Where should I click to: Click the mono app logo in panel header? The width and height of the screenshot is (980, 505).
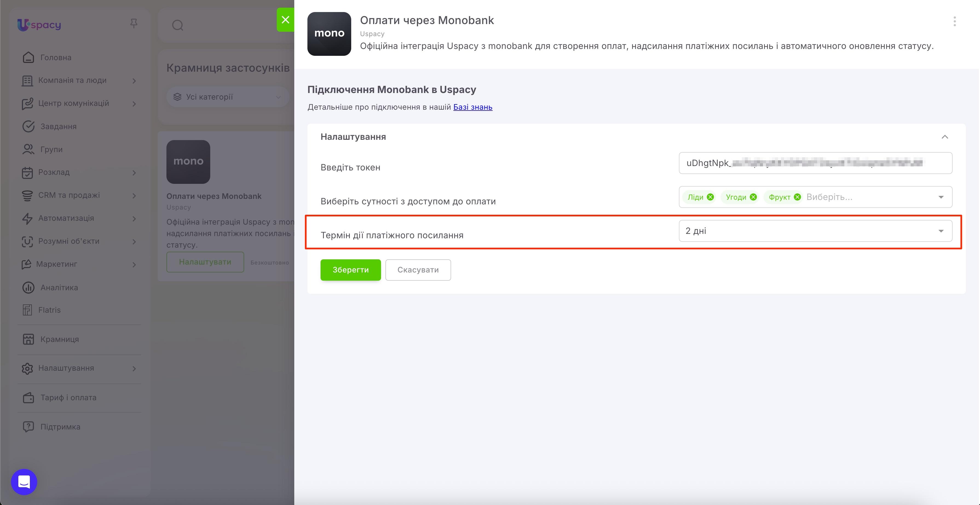pos(329,34)
